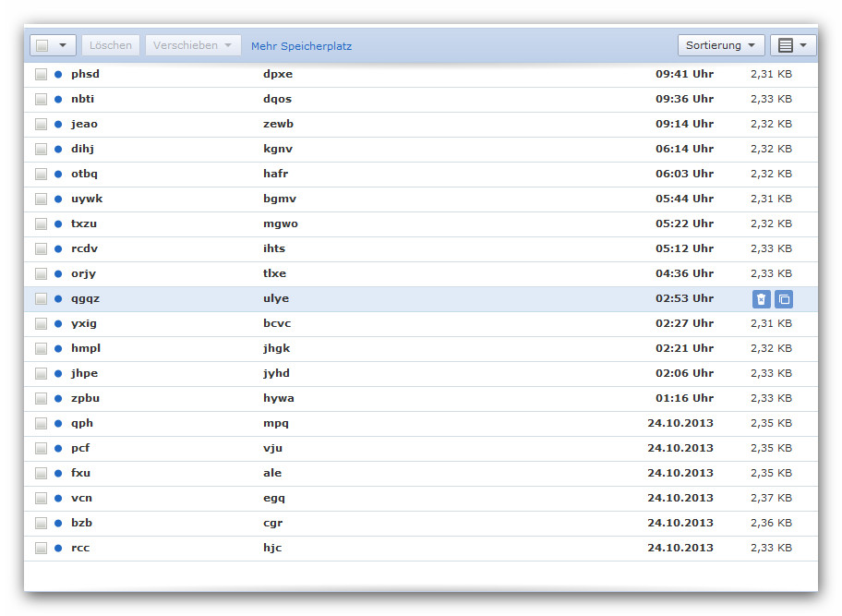Select the phsd message checkbox

click(41, 74)
